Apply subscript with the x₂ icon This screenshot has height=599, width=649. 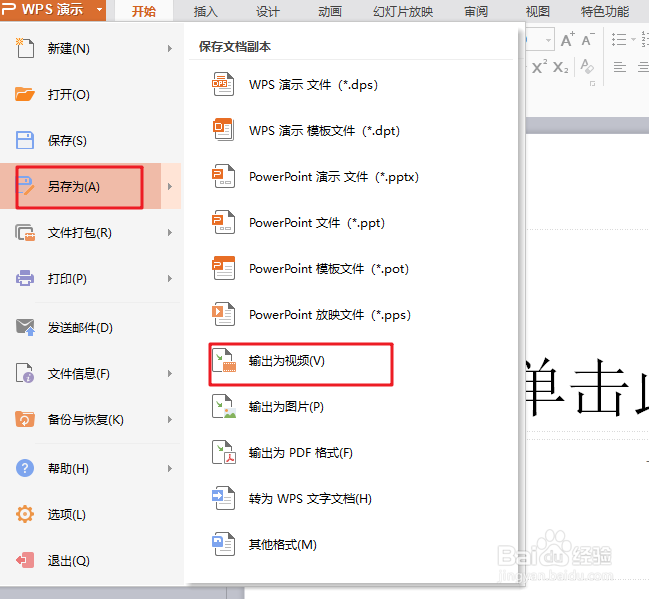560,67
